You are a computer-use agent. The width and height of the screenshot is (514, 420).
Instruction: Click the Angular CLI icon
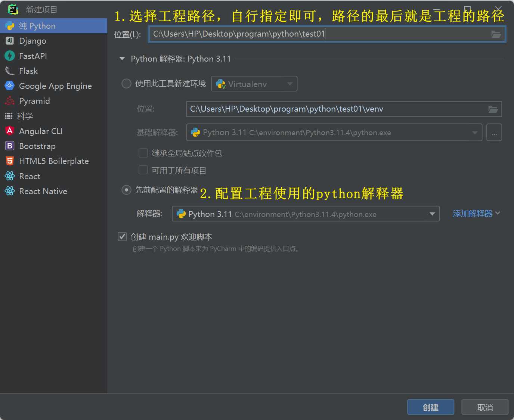[x=10, y=131]
